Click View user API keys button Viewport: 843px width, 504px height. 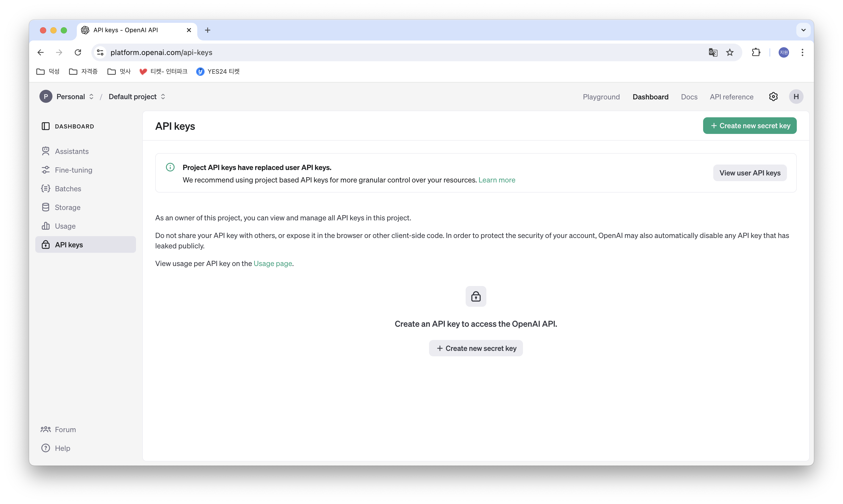click(750, 173)
